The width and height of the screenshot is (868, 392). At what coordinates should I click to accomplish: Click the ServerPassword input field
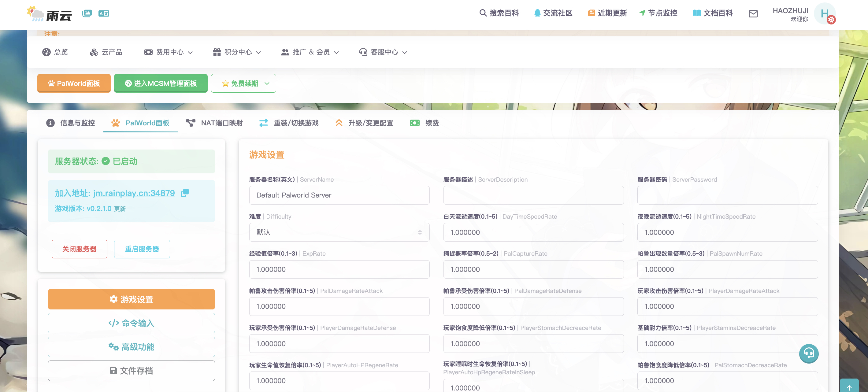[728, 195]
